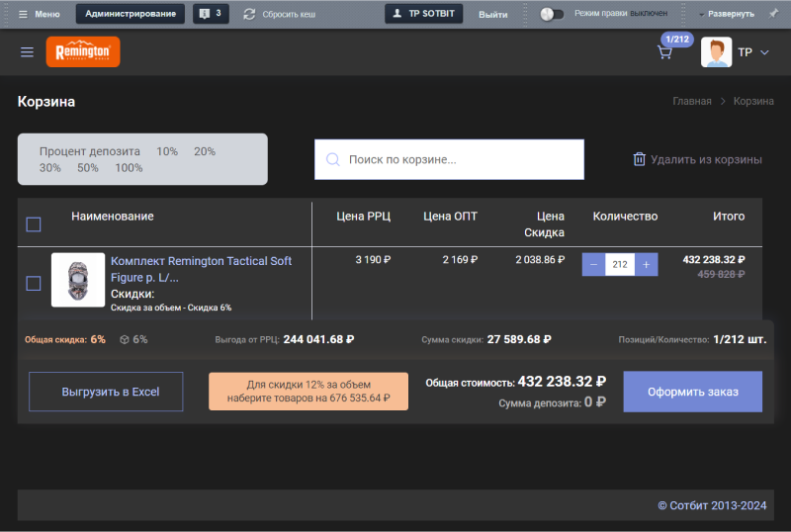
Task: Click the Количество column header
Action: click(x=625, y=216)
